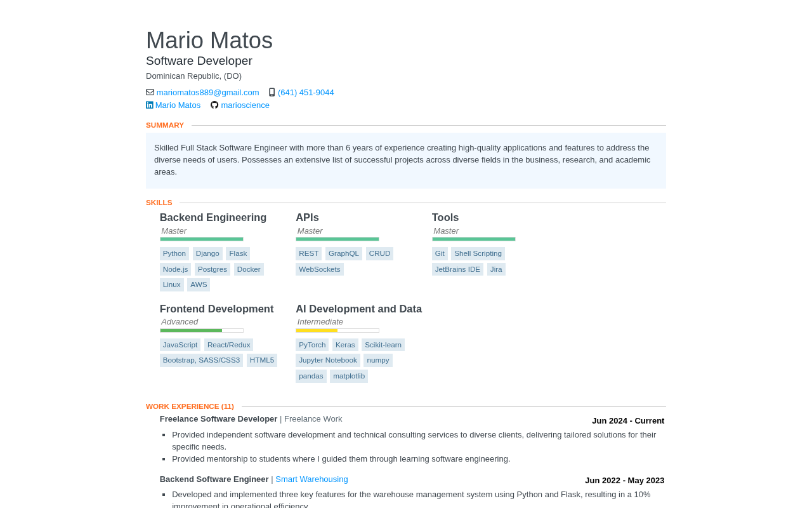
Task: Open the Mario Matos LinkedIn link
Action: click(x=178, y=105)
